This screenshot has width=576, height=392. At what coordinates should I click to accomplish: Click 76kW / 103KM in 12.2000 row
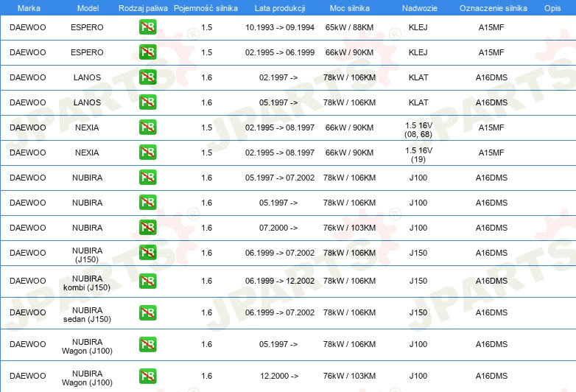349,376
